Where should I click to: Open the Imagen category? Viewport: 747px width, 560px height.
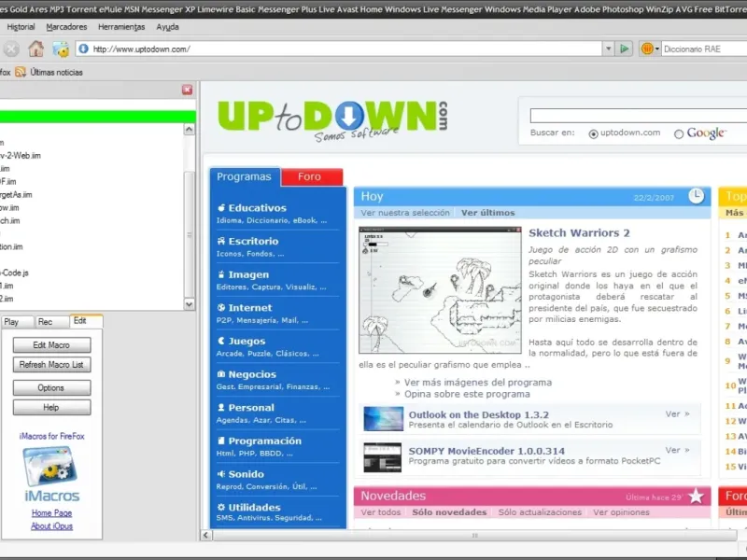(248, 274)
